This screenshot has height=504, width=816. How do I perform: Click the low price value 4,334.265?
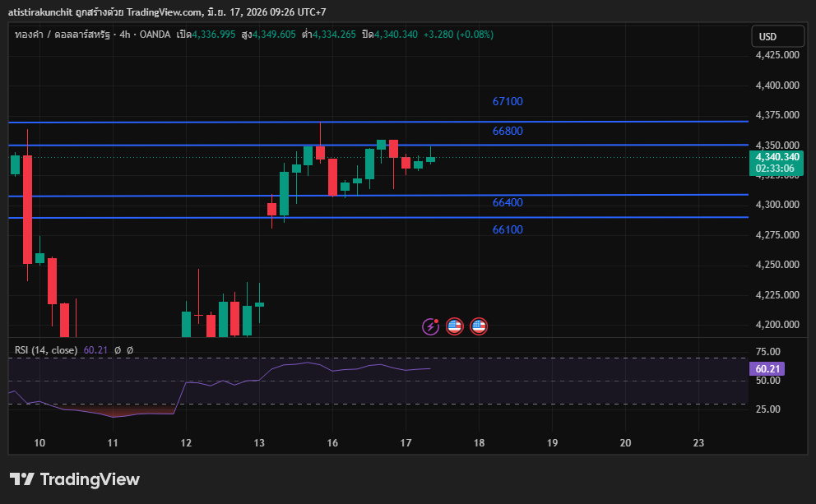334,35
